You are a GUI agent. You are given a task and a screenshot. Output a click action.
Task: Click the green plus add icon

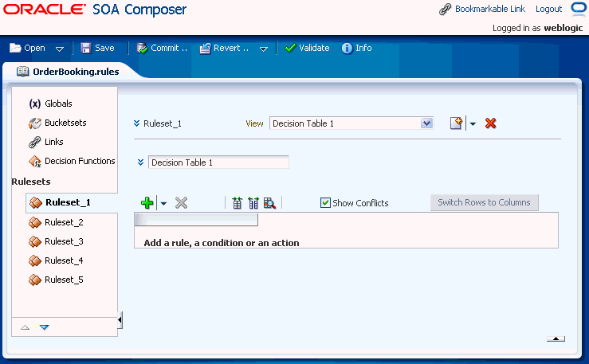pyautogui.click(x=147, y=203)
